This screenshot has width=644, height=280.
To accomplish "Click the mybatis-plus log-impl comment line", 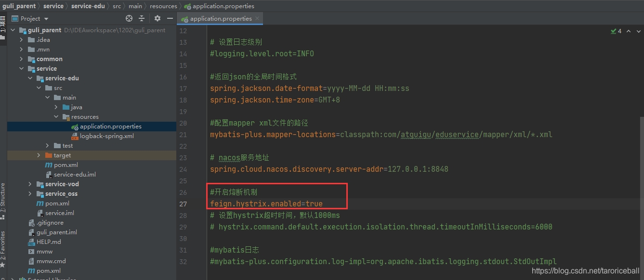I will click(383, 261).
